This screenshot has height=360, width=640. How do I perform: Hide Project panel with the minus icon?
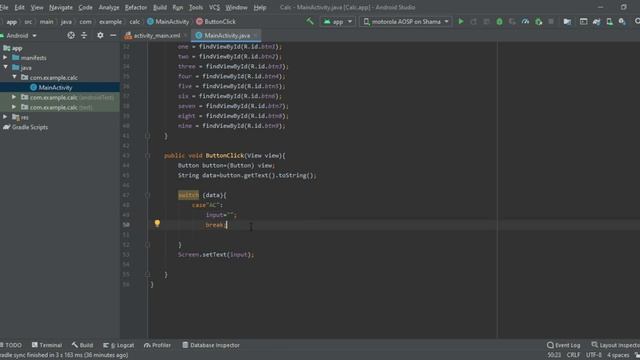[x=113, y=36]
